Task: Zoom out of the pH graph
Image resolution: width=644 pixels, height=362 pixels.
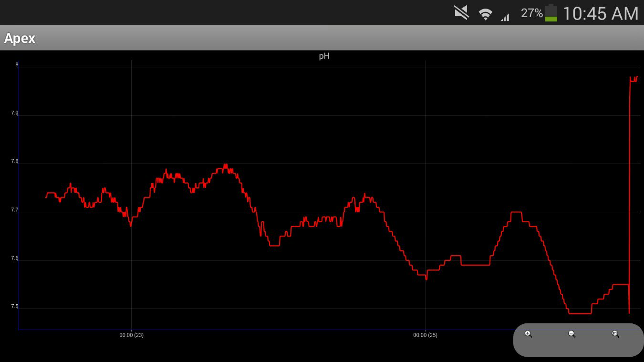Action: [x=571, y=334]
